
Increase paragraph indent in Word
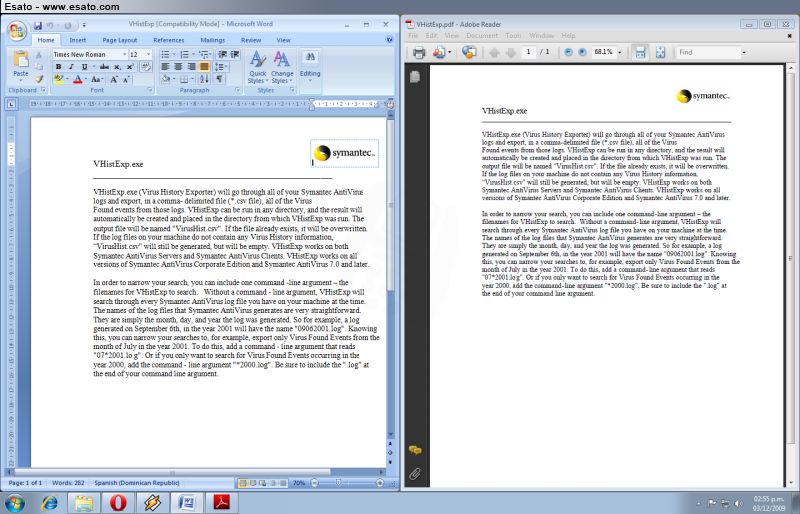click(x=235, y=54)
